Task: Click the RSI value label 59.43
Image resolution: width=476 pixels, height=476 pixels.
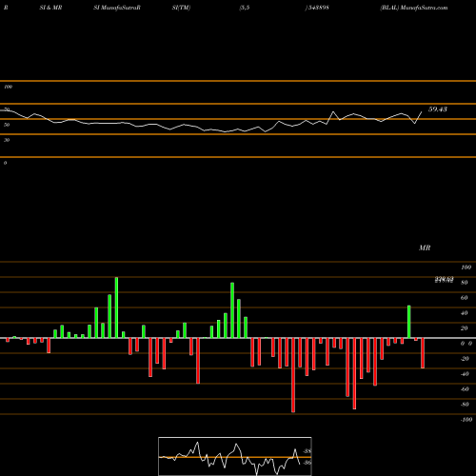Action: pos(438,109)
